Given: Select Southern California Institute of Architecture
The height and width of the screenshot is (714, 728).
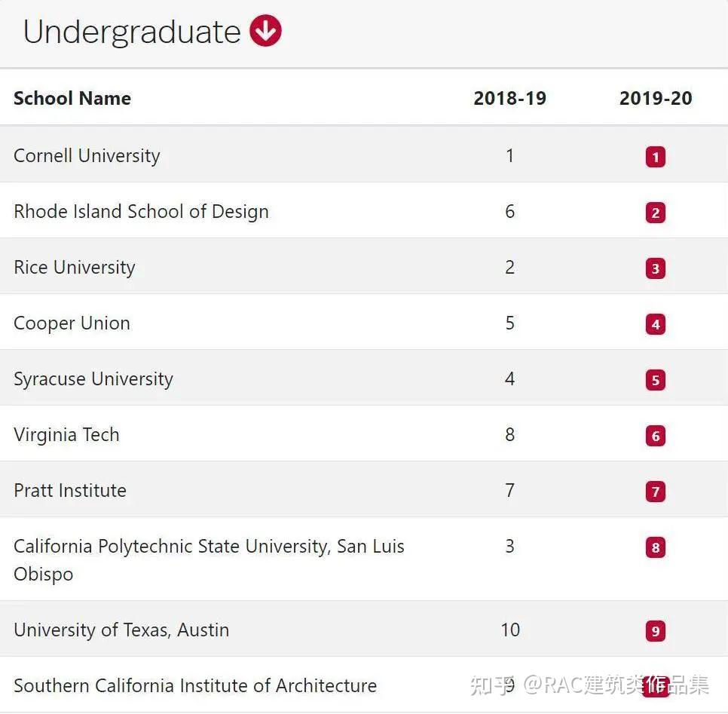Looking at the screenshot, I should 194,686.
